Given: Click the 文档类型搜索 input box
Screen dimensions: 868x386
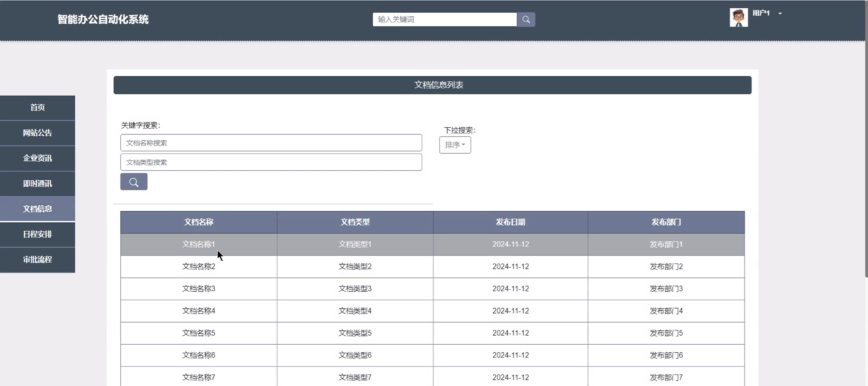Looking at the screenshot, I should (271, 162).
